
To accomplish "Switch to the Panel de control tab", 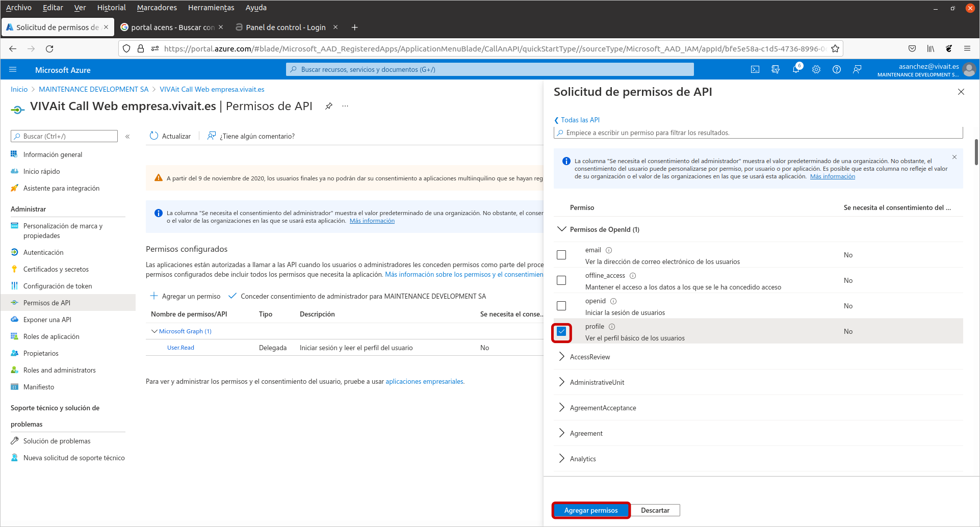I will click(285, 28).
